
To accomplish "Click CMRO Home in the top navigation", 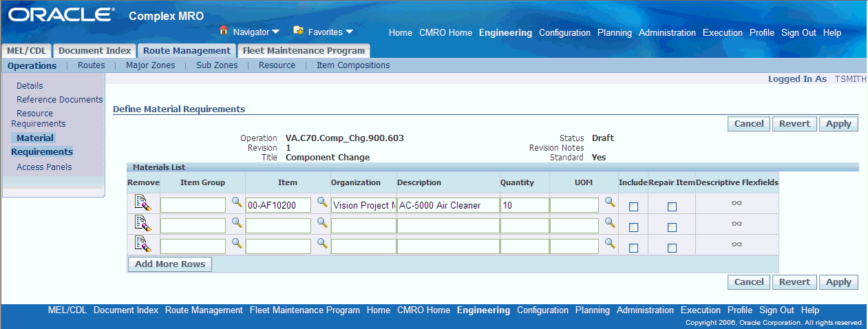I will (x=445, y=32).
